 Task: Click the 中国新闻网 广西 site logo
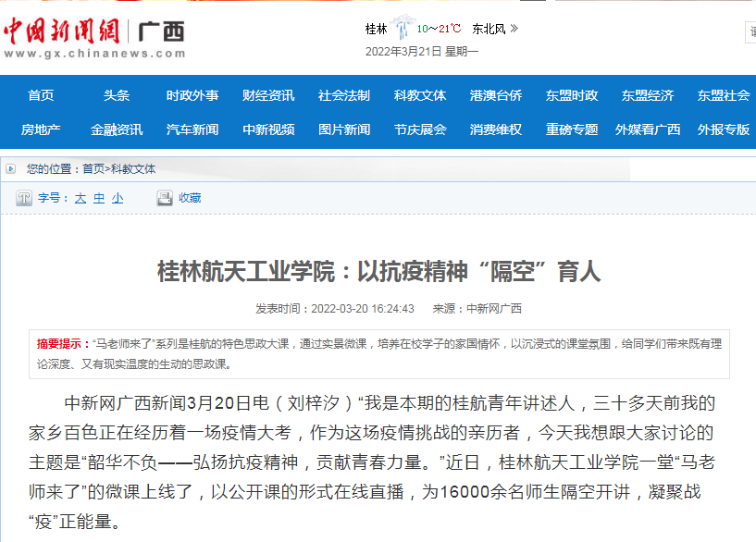click(x=93, y=37)
